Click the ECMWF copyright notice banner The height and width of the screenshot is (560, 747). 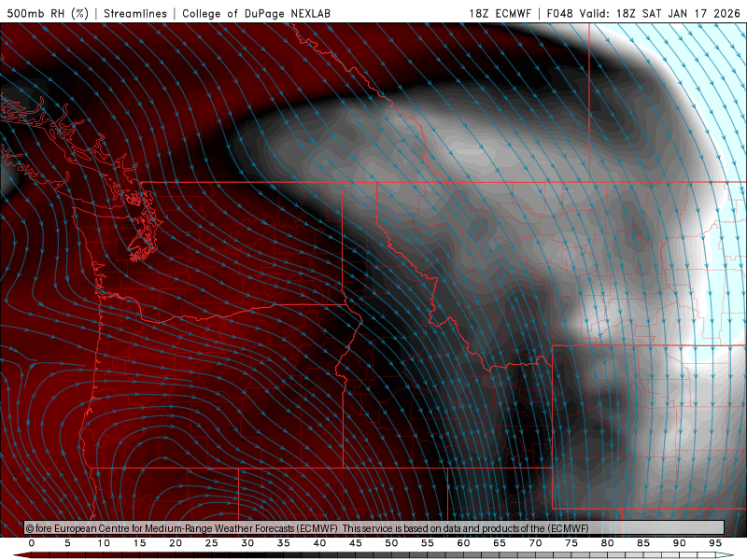coord(374,528)
